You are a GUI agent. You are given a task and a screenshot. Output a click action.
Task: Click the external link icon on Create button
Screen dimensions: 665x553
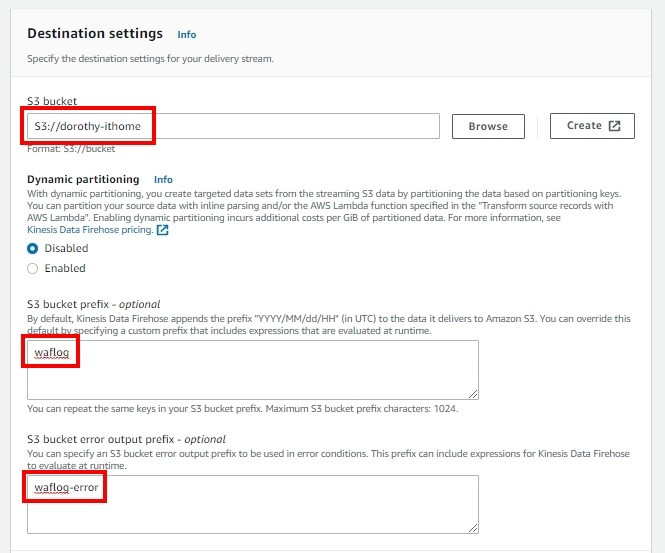[x=615, y=126]
